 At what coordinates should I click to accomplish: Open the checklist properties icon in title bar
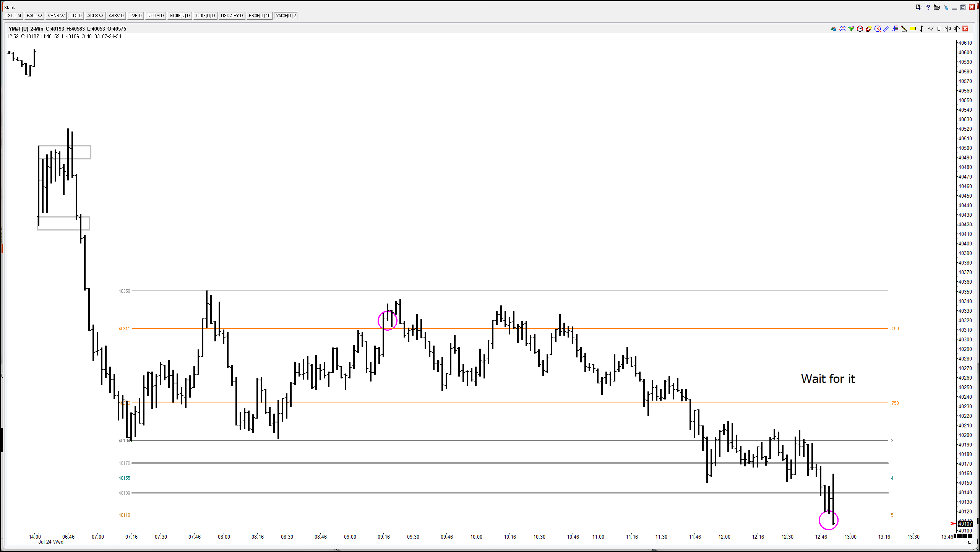tap(919, 7)
